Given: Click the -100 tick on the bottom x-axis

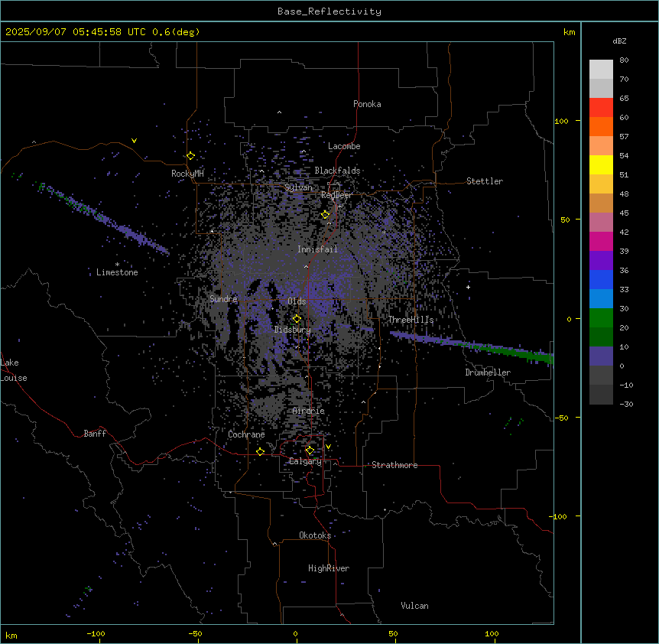Looking at the screenshot, I should pos(96,633).
